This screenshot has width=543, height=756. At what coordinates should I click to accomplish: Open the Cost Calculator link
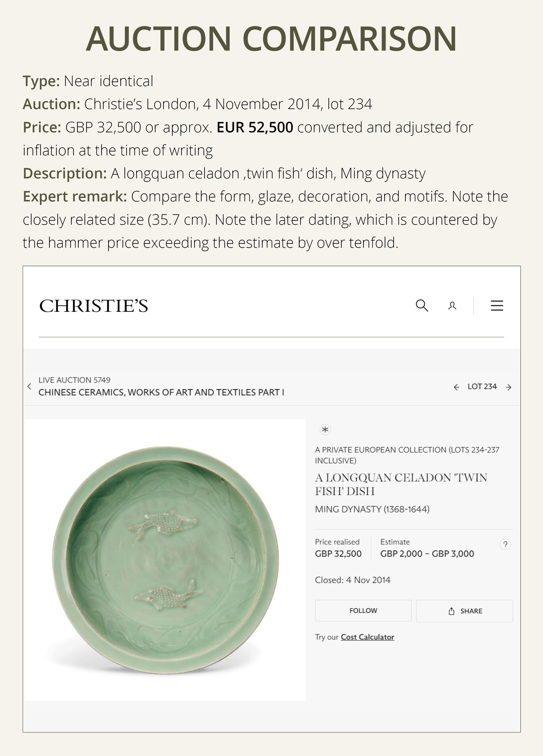367,637
